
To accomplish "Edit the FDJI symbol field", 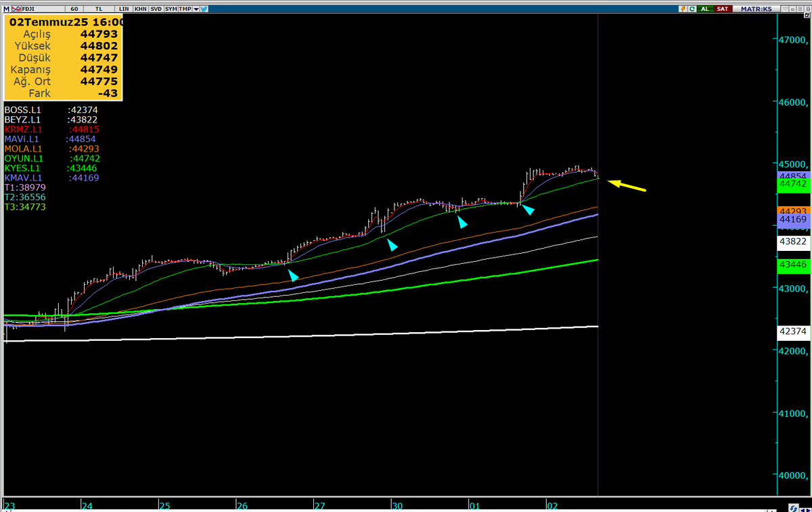I will pos(43,9).
